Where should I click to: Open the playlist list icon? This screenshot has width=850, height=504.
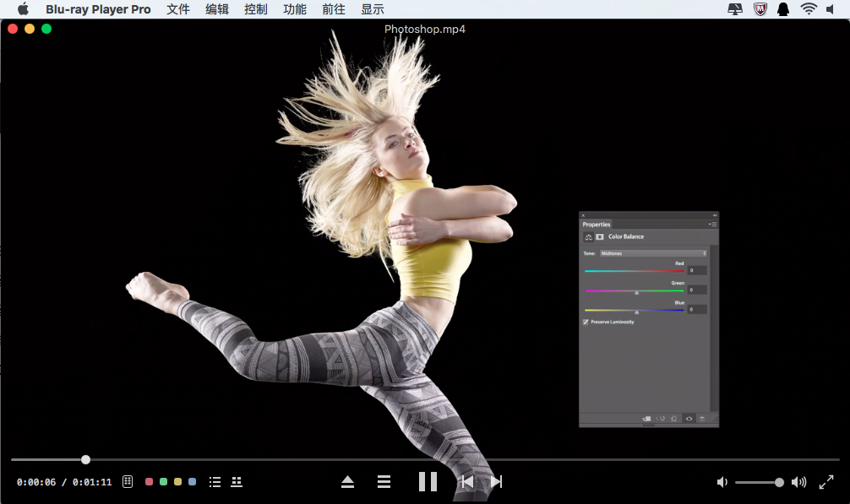click(215, 481)
